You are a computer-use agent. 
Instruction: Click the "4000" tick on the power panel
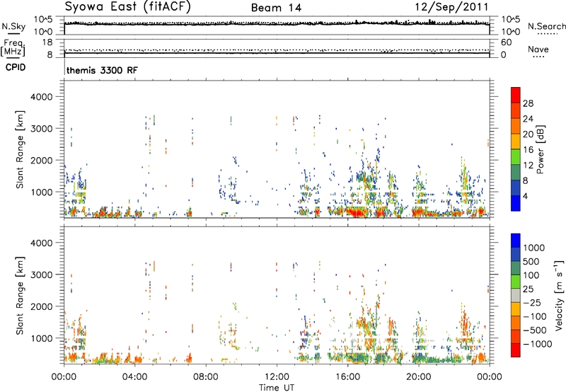tap(41, 97)
